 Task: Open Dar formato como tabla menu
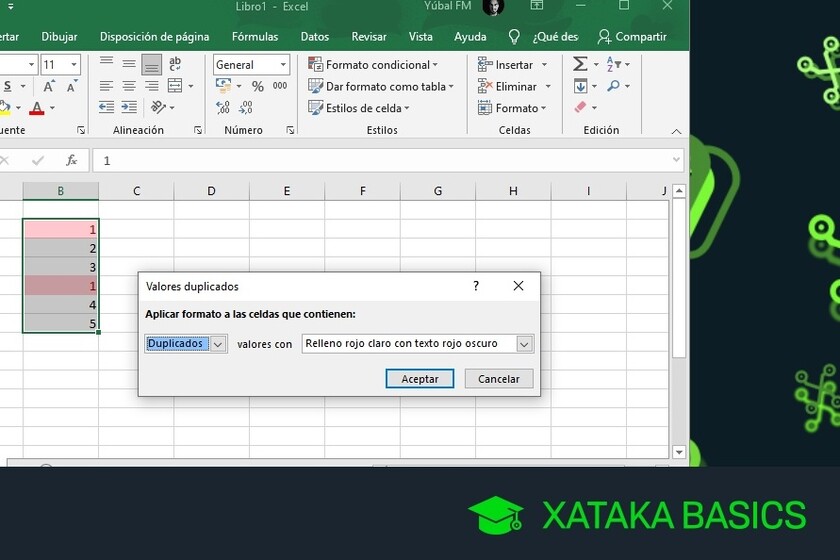(381, 86)
